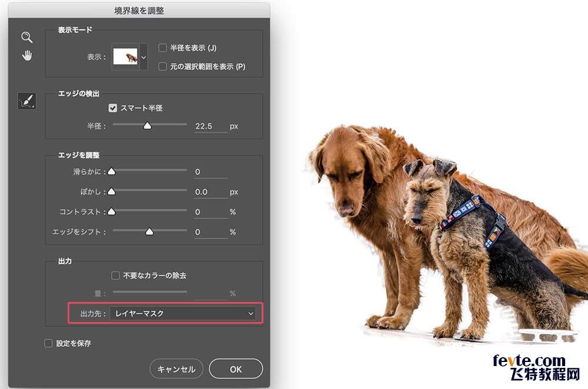The width and height of the screenshot is (588, 389).
Task: Select the Zoom magnifier tool
Action: point(26,37)
